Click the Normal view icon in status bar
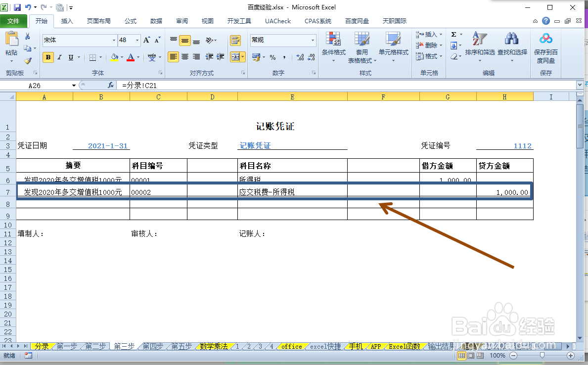The image size is (588, 365). [x=461, y=355]
